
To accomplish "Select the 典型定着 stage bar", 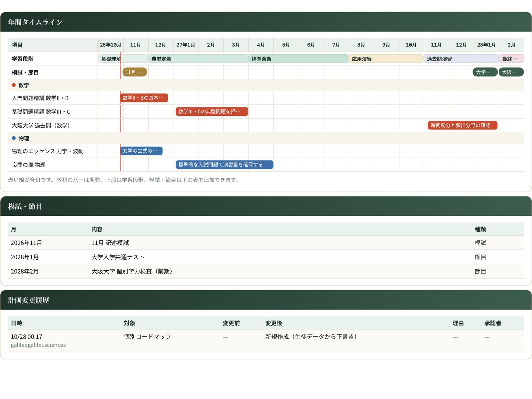I will (198, 59).
